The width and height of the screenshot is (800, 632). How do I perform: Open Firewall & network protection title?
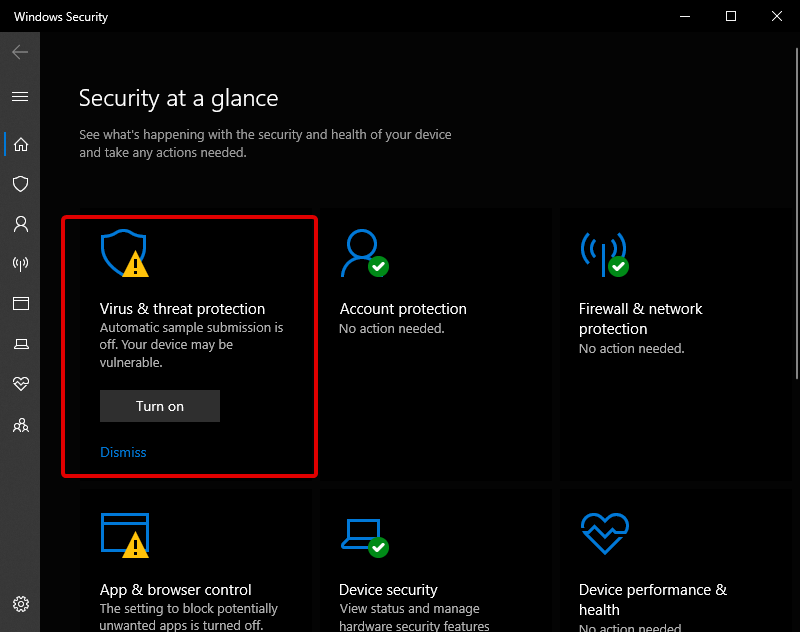(640, 319)
